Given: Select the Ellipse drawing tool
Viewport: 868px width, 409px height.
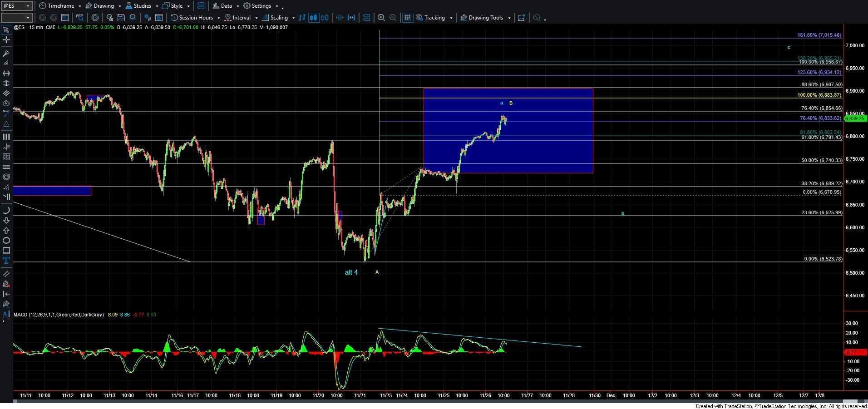Looking at the screenshot, I should coord(6,241).
